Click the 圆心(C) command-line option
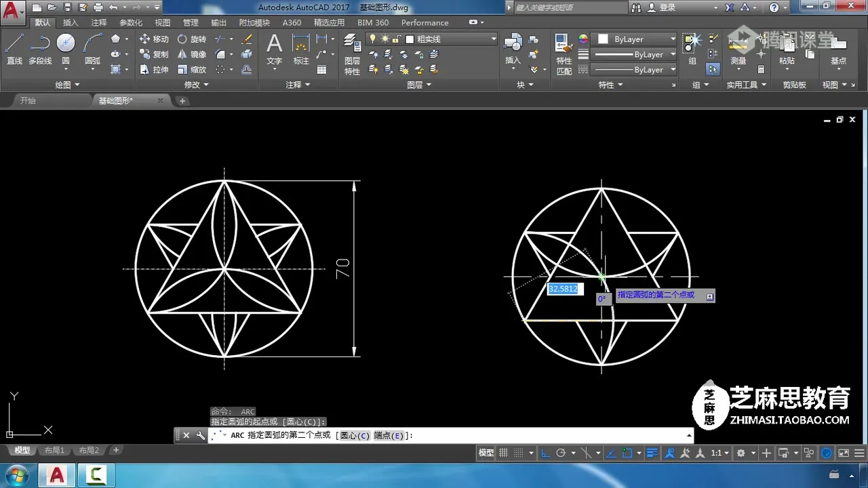Viewport: 868px width, 488px height. pos(354,436)
